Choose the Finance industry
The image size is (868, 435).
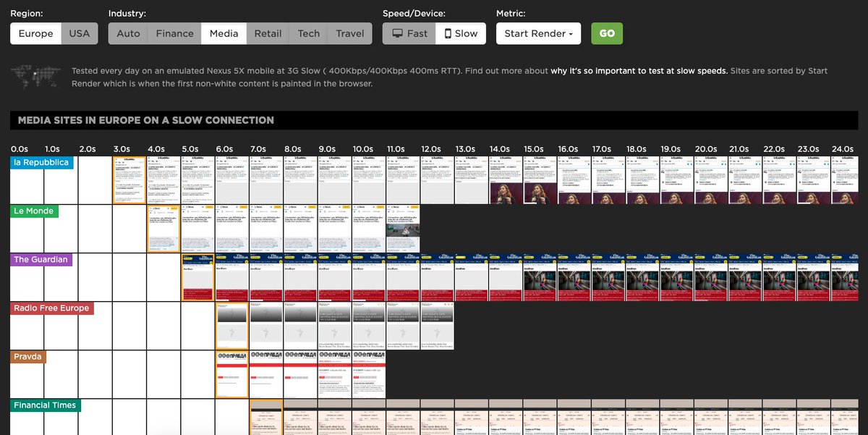[x=174, y=33]
